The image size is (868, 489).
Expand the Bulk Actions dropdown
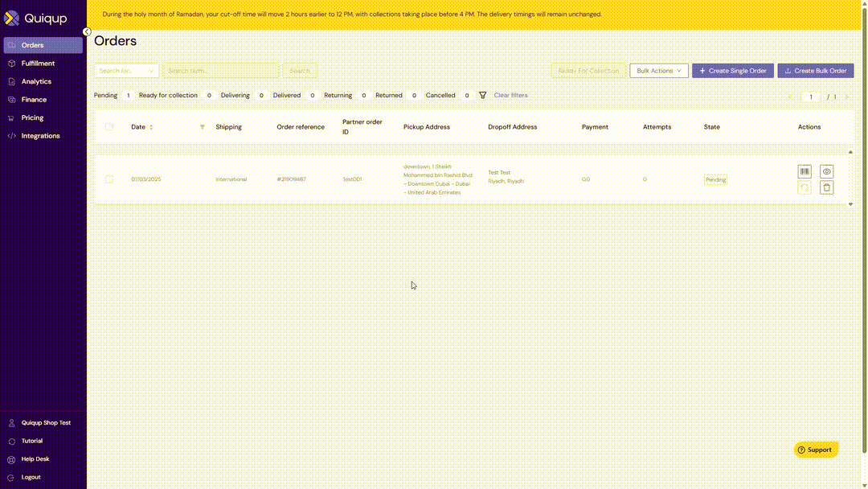pyautogui.click(x=659, y=71)
